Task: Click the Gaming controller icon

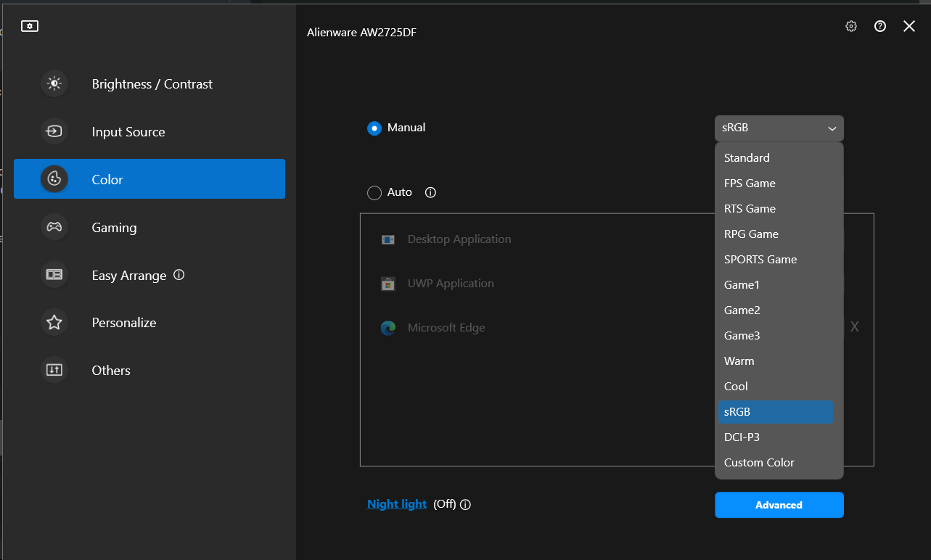Action: pos(54,226)
